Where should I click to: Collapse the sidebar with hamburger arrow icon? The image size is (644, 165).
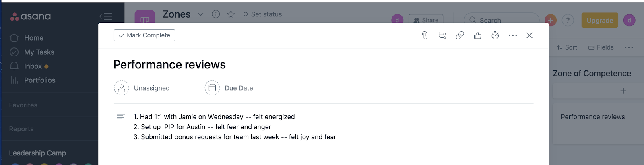click(x=106, y=16)
